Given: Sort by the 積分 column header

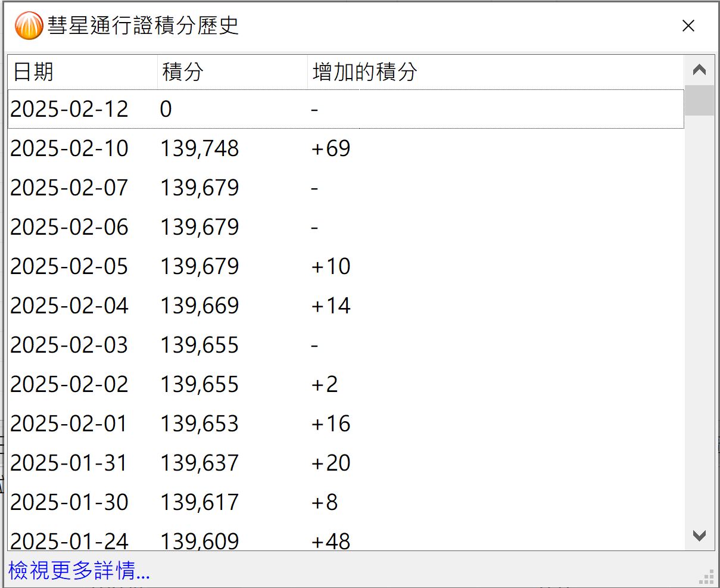Looking at the screenshot, I should pos(232,72).
